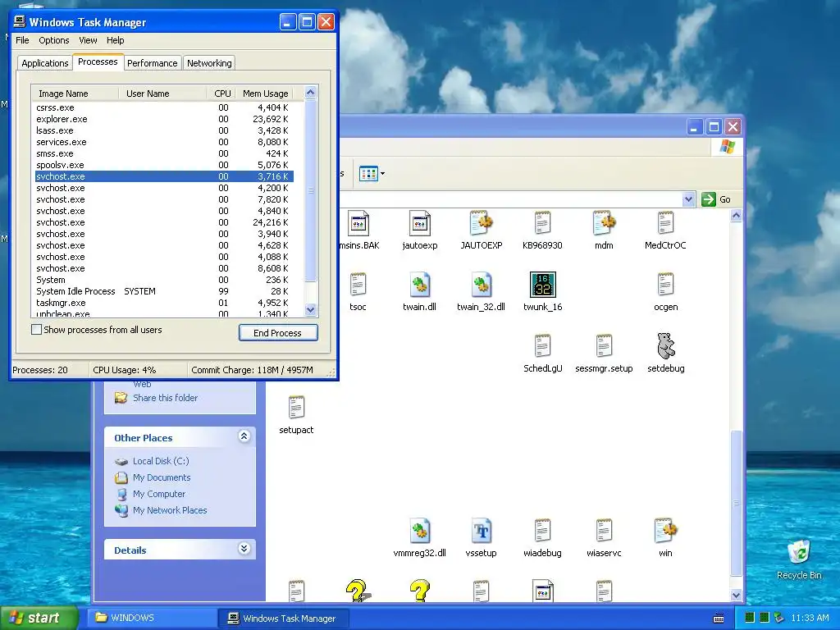Image resolution: width=840 pixels, height=630 pixels.
Task: Sort by Image Name column header
Action: (75, 94)
